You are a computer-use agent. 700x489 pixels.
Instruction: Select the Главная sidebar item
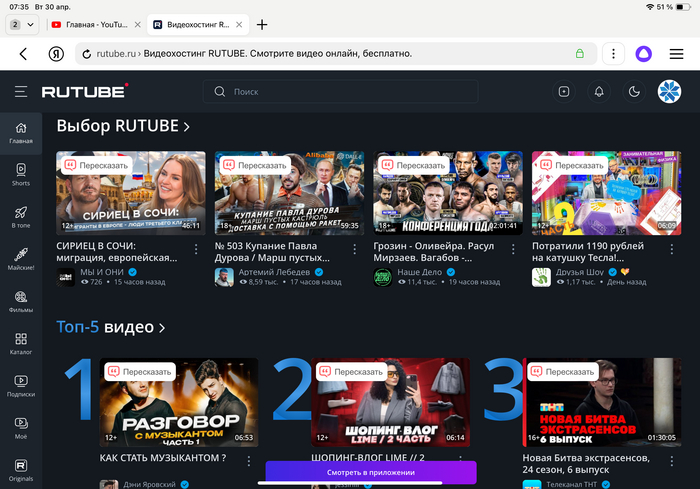pos(21,132)
